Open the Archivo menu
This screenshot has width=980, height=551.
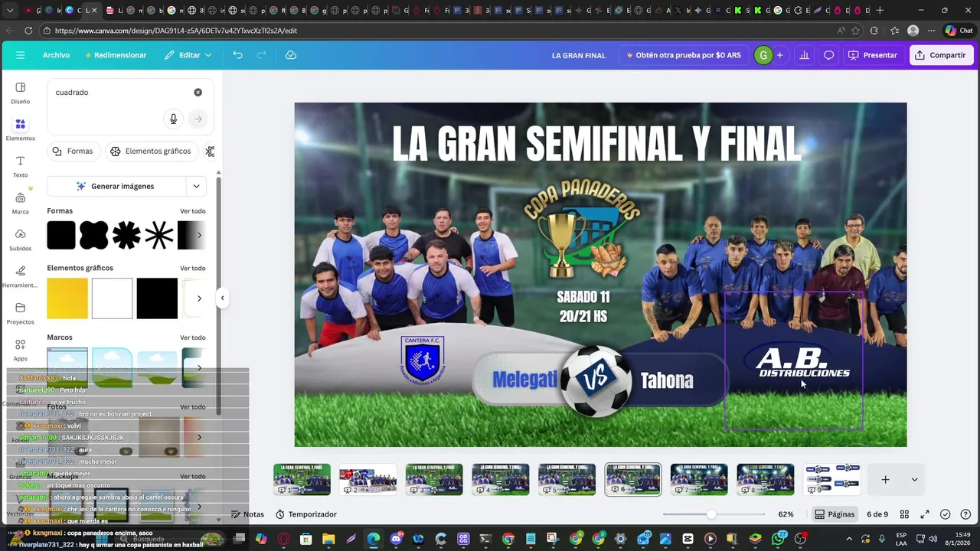click(x=56, y=55)
